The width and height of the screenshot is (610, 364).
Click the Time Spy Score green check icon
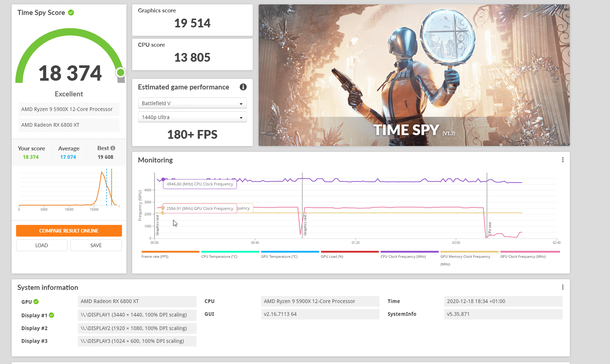tap(71, 12)
